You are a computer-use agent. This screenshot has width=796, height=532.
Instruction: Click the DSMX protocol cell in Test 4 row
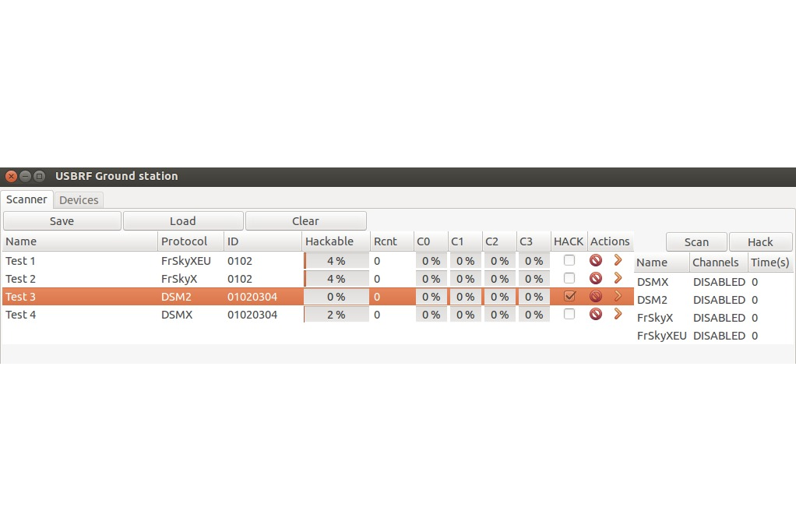pyautogui.click(x=177, y=315)
